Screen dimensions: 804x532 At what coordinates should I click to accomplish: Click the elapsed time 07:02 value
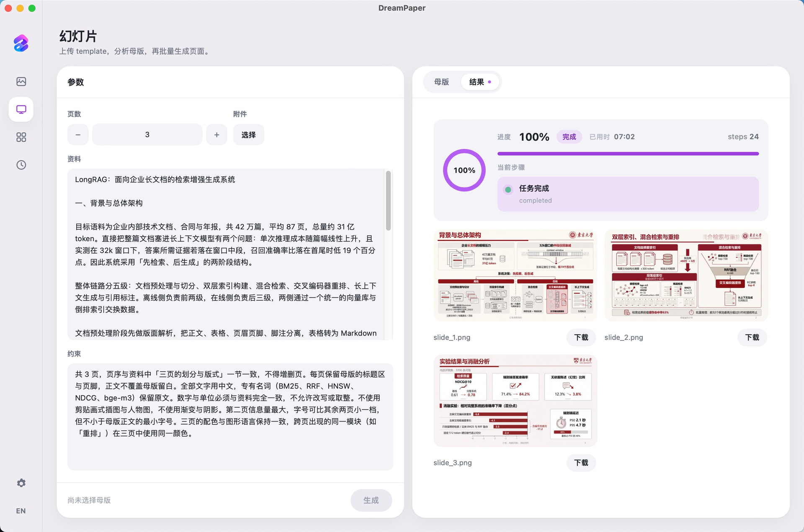click(x=624, y=137)
